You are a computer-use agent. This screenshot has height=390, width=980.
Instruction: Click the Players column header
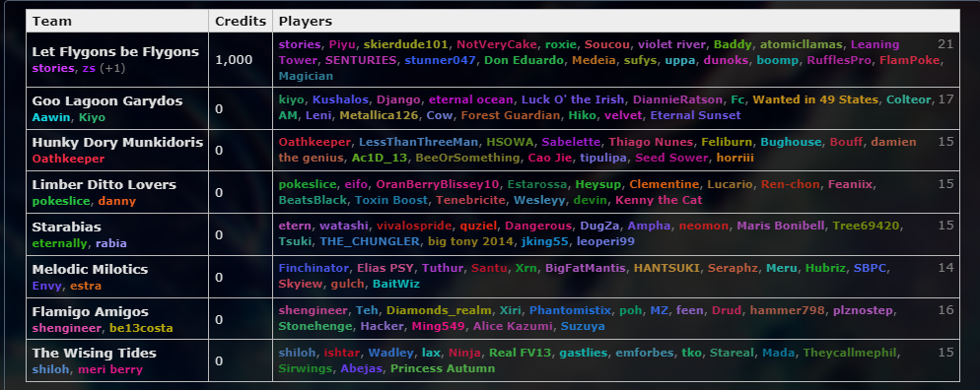305,22
